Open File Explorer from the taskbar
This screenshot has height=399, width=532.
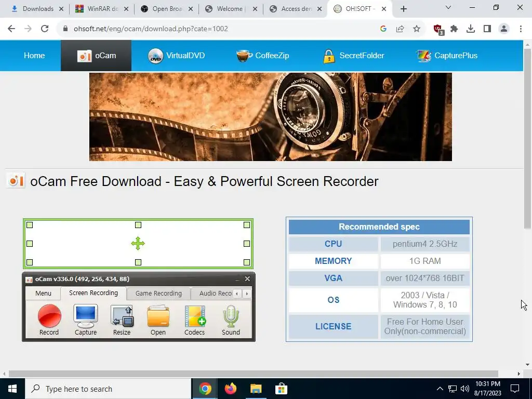coord(256,389)
